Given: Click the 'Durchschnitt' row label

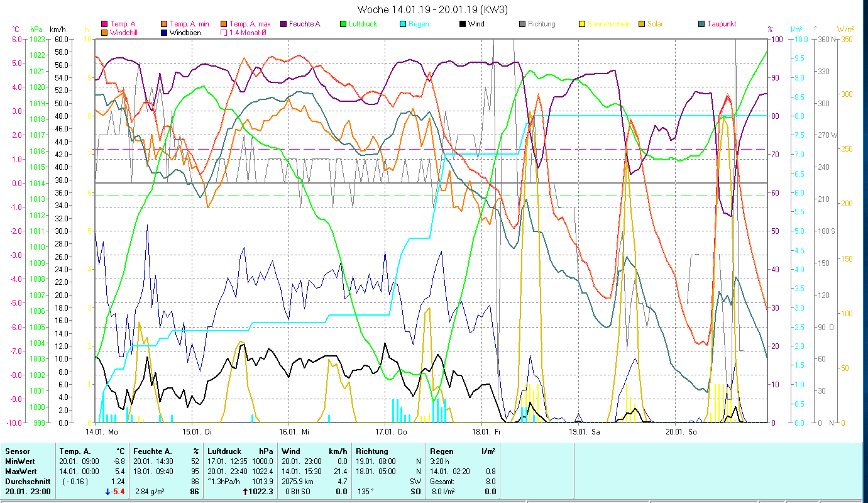Looking at the screenshot, I should tap(26, 482).
